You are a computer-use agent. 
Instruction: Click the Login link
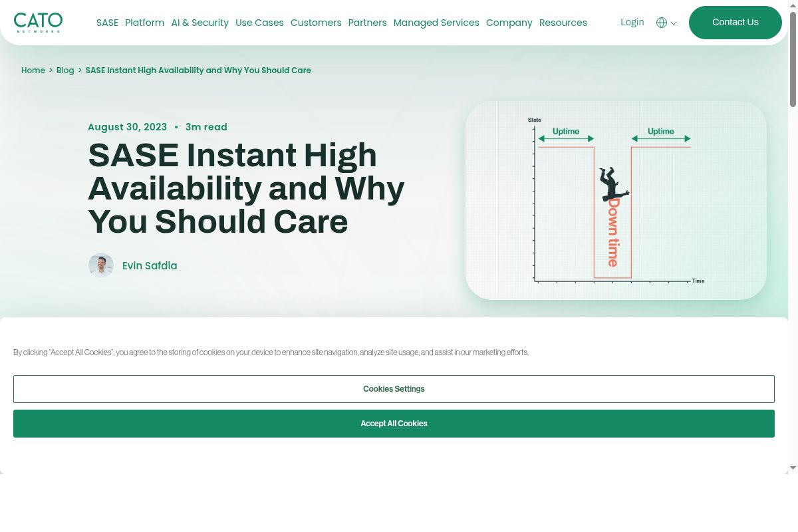tap(632, 22)
